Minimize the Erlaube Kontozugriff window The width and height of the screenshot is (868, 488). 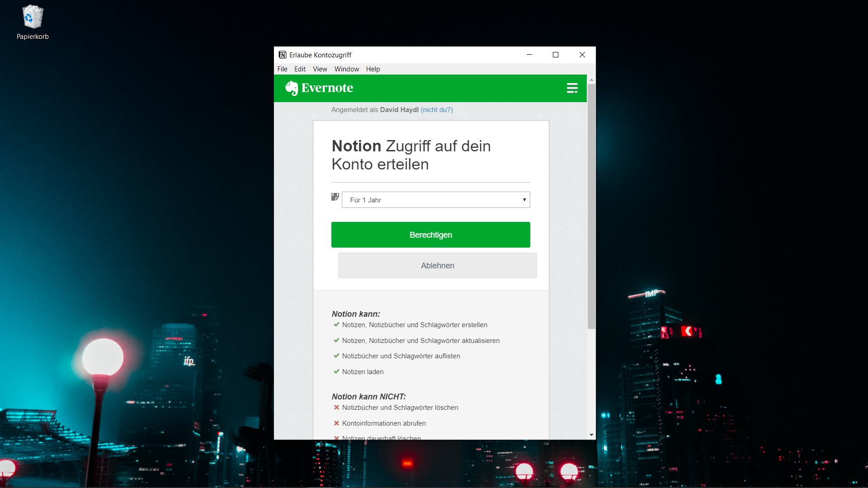pos(529,55)
